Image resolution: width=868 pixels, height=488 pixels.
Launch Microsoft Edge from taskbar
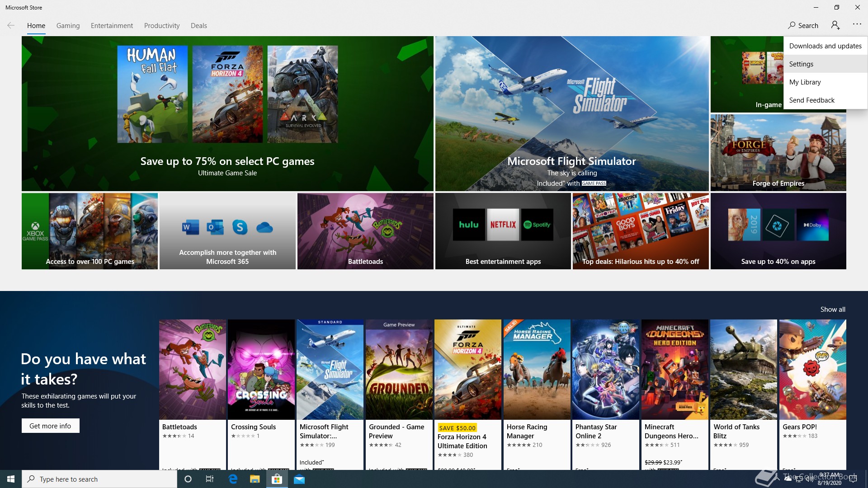tap(233, 479)
